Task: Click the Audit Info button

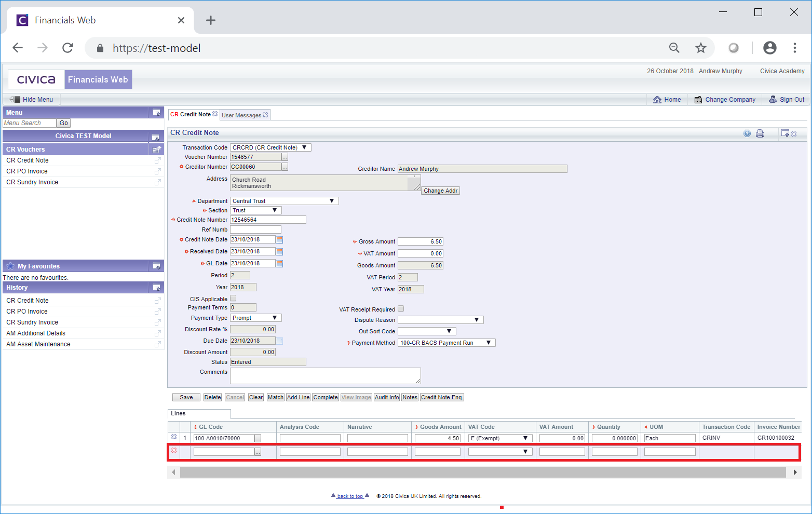Action: [387, 397]
